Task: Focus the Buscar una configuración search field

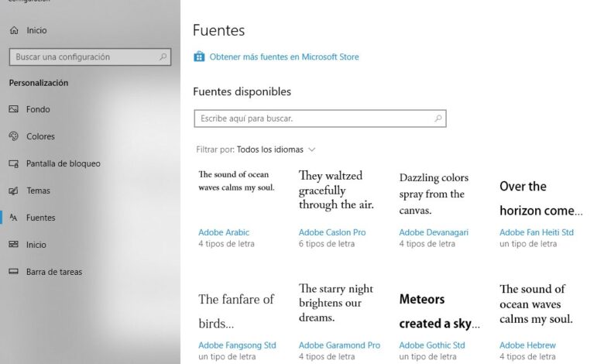Action: pyautogui.click(x=90, y=57)
